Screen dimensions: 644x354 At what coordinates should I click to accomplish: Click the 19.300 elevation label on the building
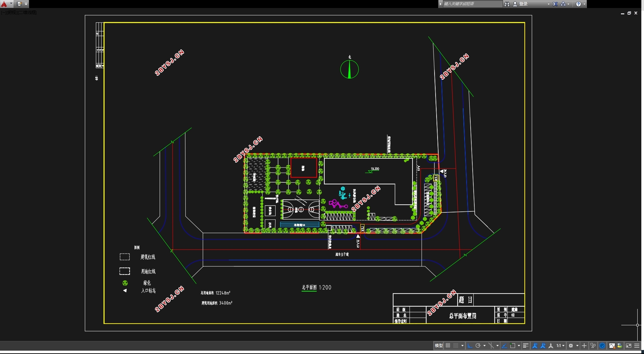click(375, 169)
